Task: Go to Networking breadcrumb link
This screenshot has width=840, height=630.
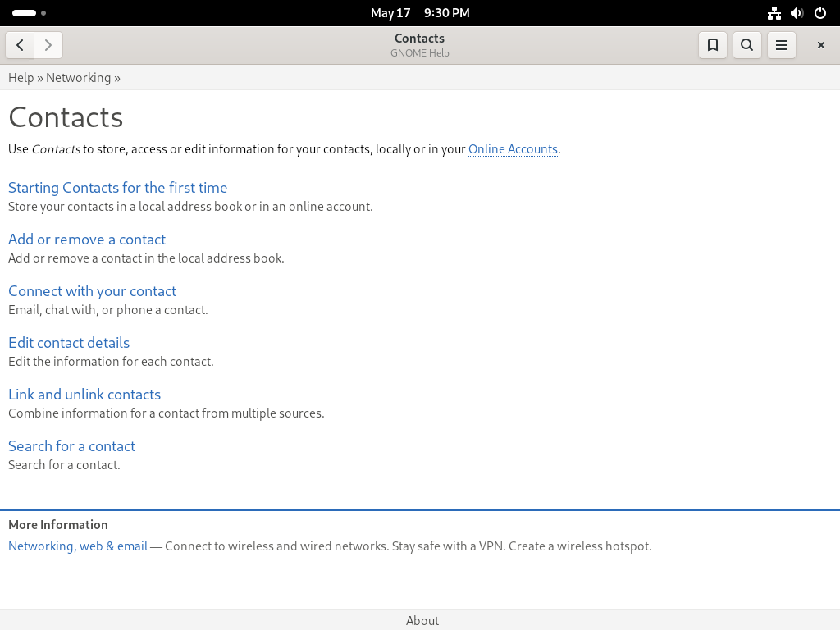Action: (x=78, y=78)
